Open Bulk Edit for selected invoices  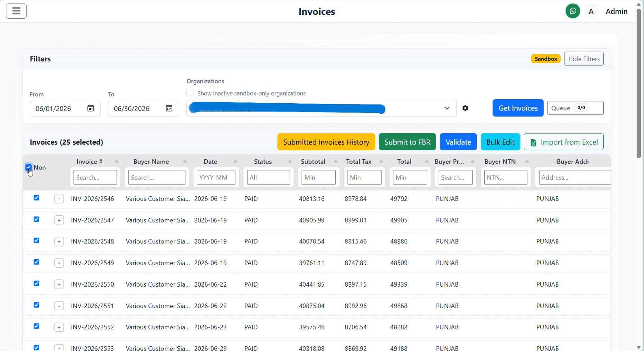point(500,142)
